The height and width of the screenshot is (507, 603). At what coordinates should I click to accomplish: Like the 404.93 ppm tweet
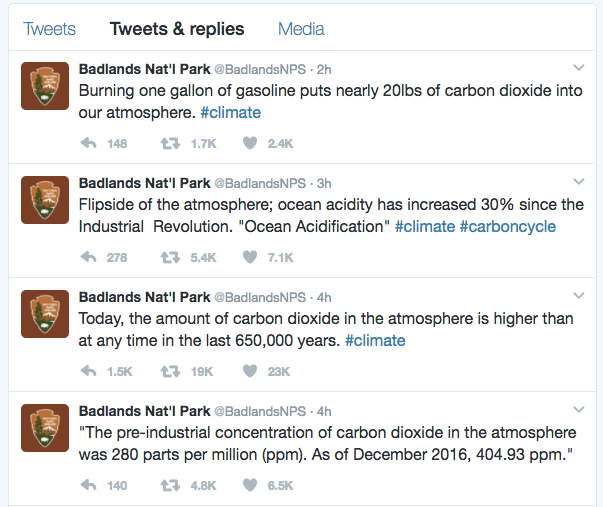click(250, 485)
